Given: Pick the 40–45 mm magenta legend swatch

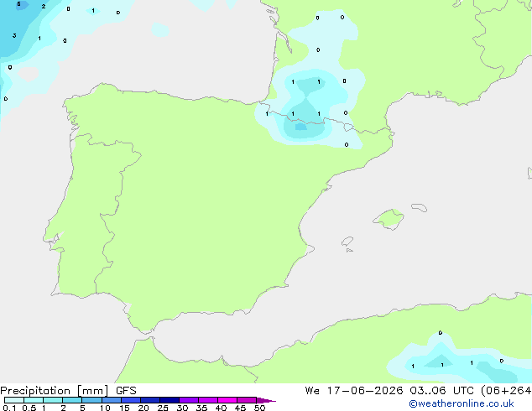Looking at the screenshot, I should point(227,400).
